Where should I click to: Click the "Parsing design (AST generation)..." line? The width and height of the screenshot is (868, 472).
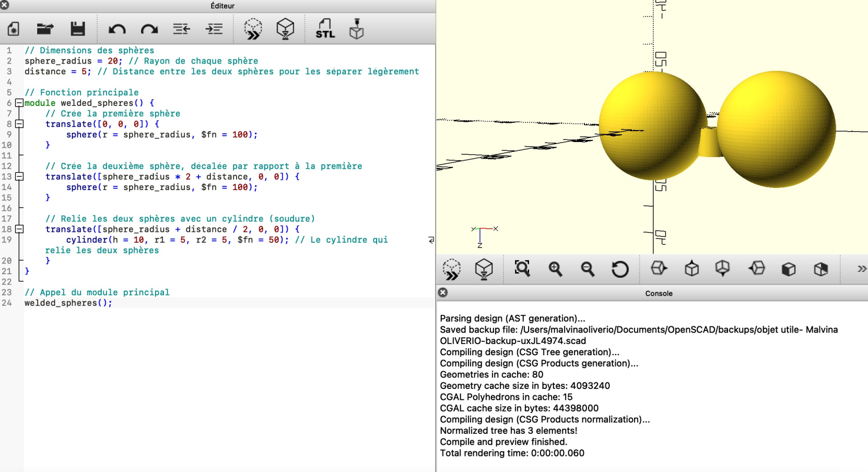[x=513, y=318]
